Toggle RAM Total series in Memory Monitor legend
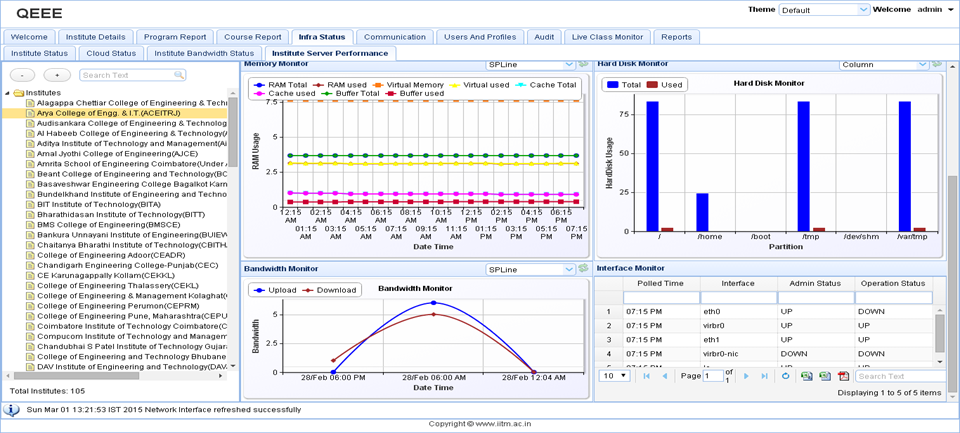The image size is (960, 433). tap(279, 85)
